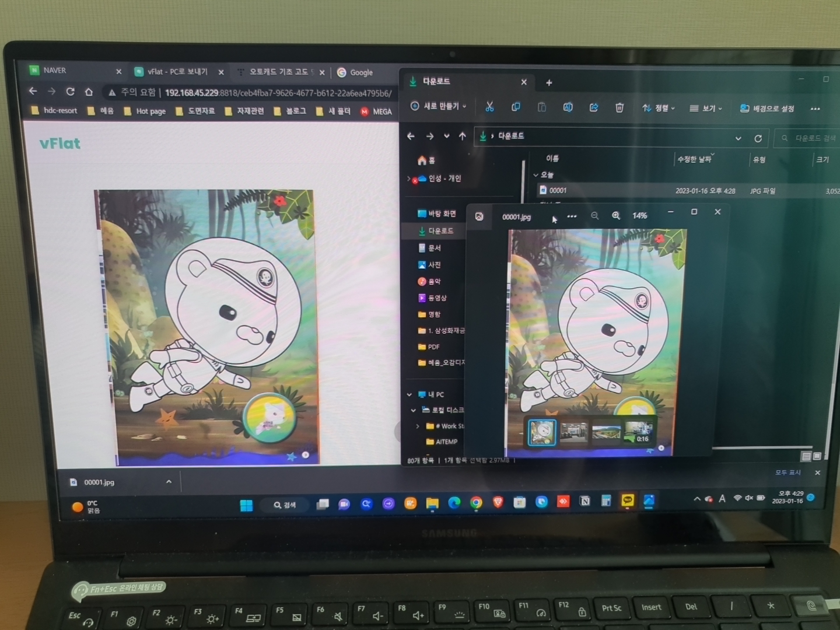Open the 00001.jpg download options chevron in Chrome
The width and height of the screenshot is (840, 630).
coord(169,482)
